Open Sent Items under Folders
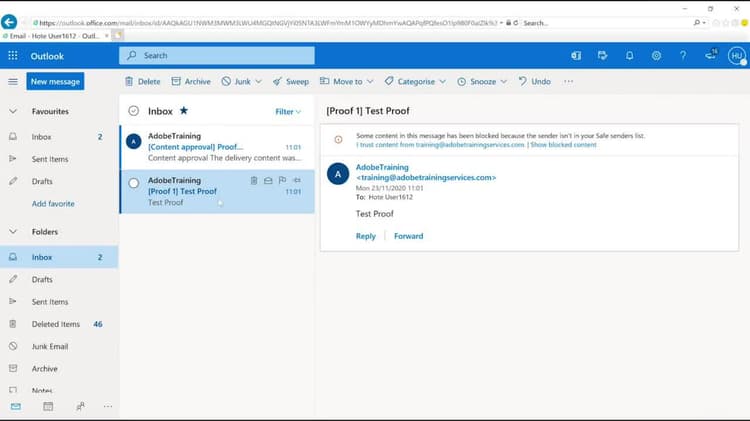750x421 pixels. pos(59,302)
